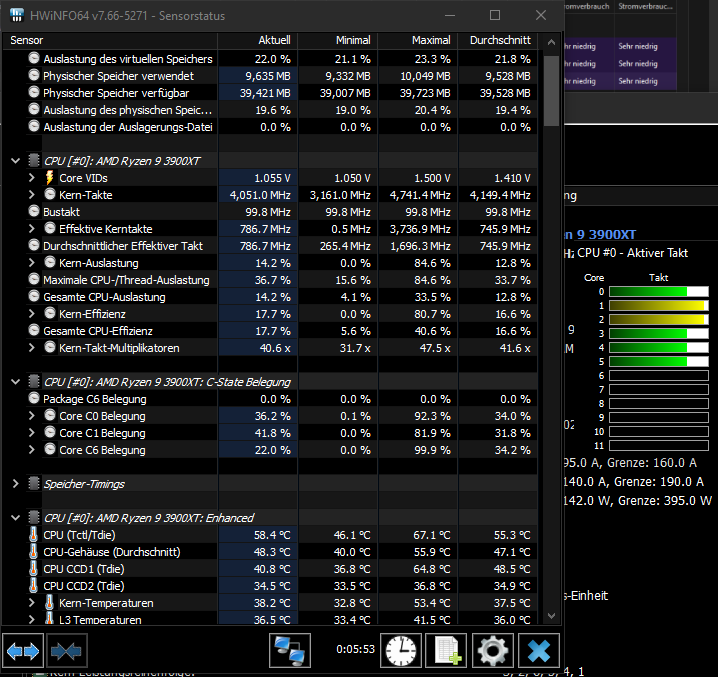Image resolution: width=718 pixels, height=677 pixels.
Task: Click the thermometer icon beside CPU (Tctl/Tdie)
Action: pyautogui.click(x=33, y=535)
